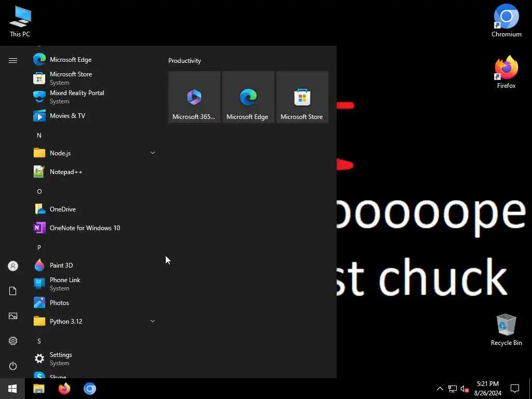The image size is (532, 399).
Task: Show hidden system tray icons
Action: coord(440,389)
